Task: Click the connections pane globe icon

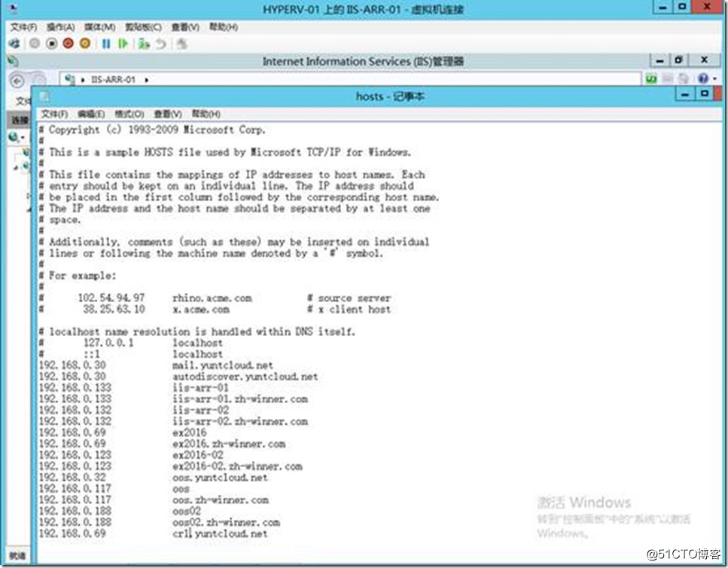Action: [x=14, y=137]
